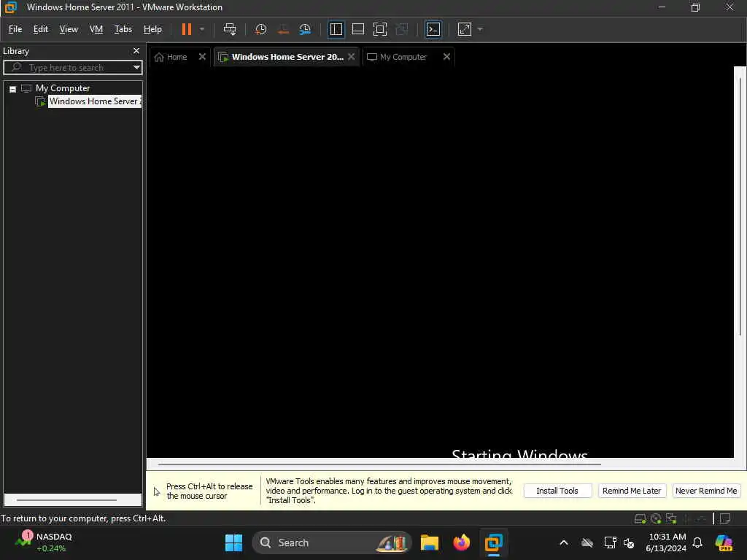Open the clock showing 10:31 AM
Image resolution: width=747 pixels, height=560 pixels.
[x=667, y=542]
